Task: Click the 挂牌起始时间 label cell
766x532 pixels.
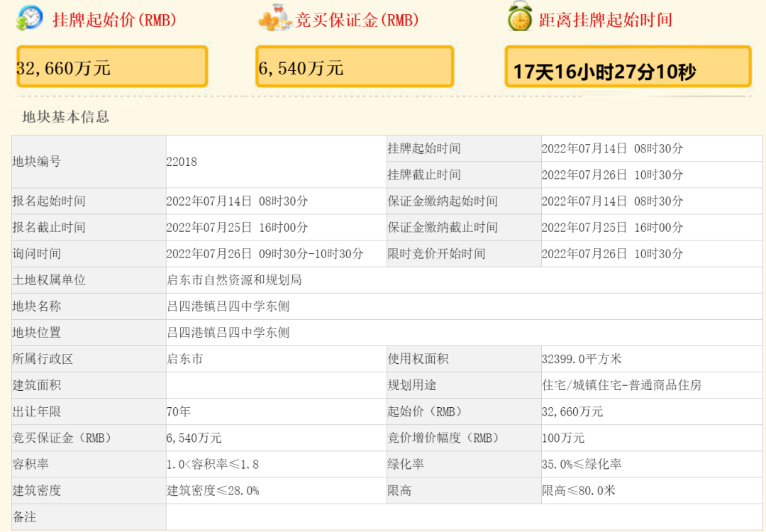Action: (464, 148)
